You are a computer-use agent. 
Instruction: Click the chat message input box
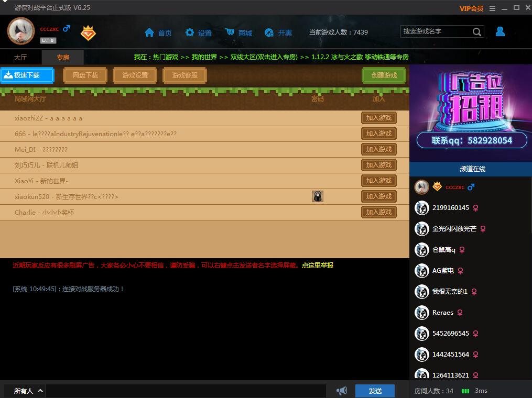(x=186, y=391)
